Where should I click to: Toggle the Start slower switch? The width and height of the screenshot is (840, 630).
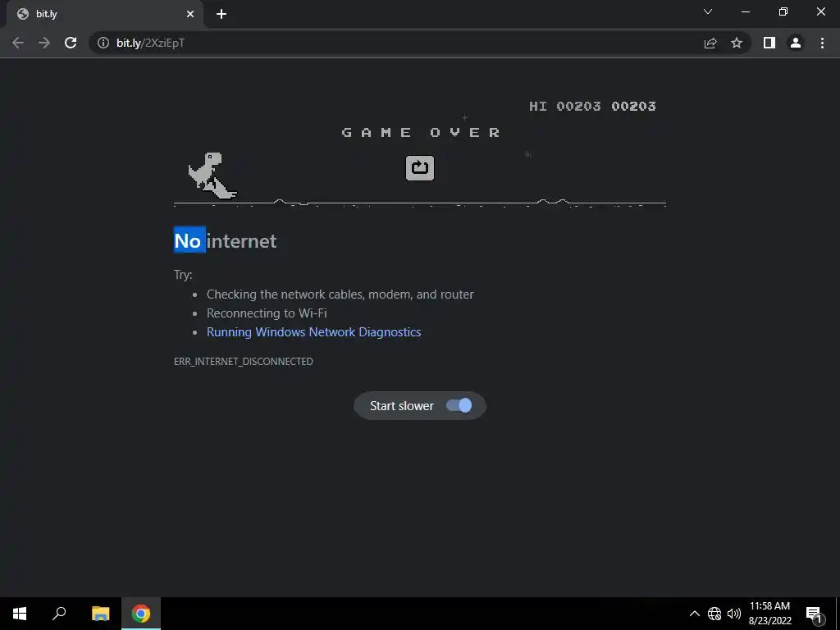(x=459, y=405)
